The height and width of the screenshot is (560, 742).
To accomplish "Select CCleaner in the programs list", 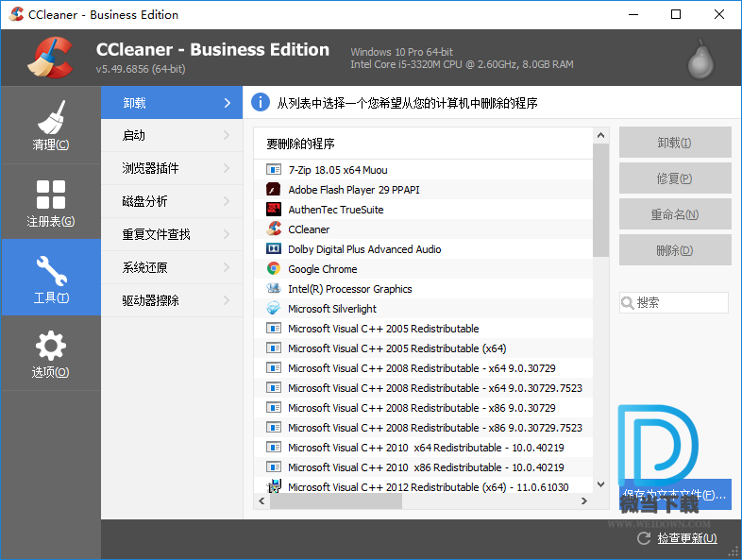I will click(423, 229).
